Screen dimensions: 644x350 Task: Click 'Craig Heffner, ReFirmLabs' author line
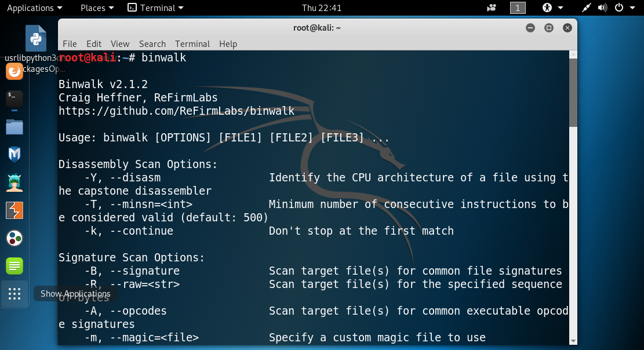coord(138,98)
